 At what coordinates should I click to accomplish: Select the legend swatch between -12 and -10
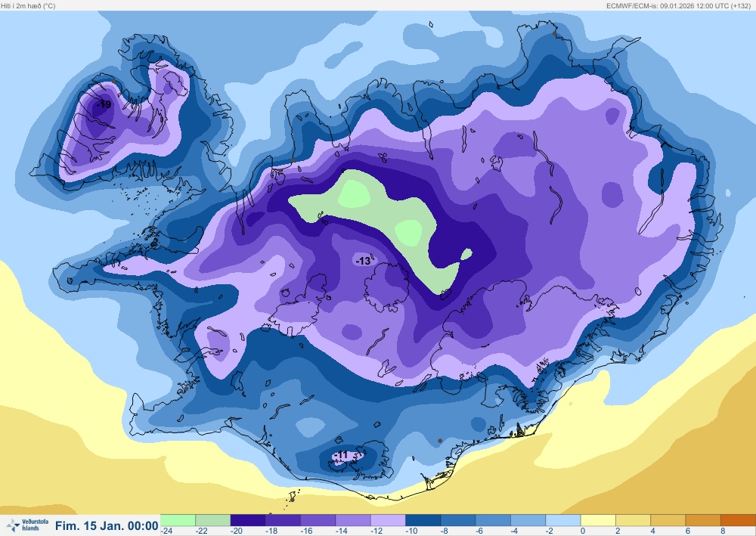pos(388,520)
